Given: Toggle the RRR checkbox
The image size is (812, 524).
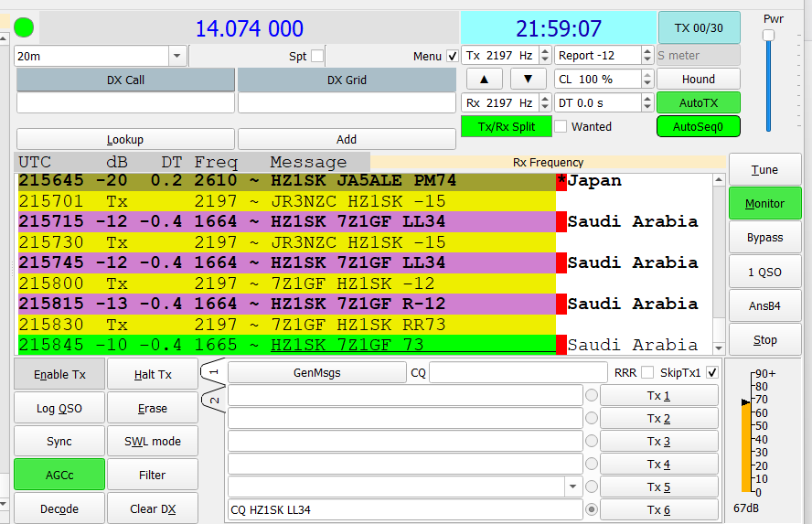Looking at the screenshot, I should [646, 373].
